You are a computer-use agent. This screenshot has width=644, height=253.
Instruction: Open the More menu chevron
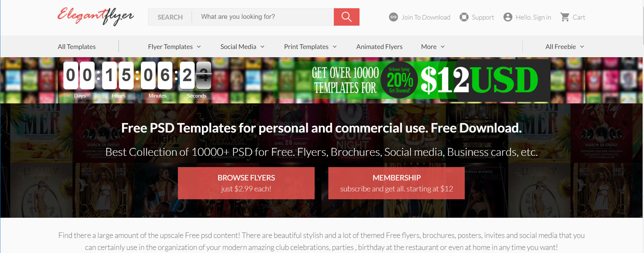pyautogui.click(x=443, y=47)
